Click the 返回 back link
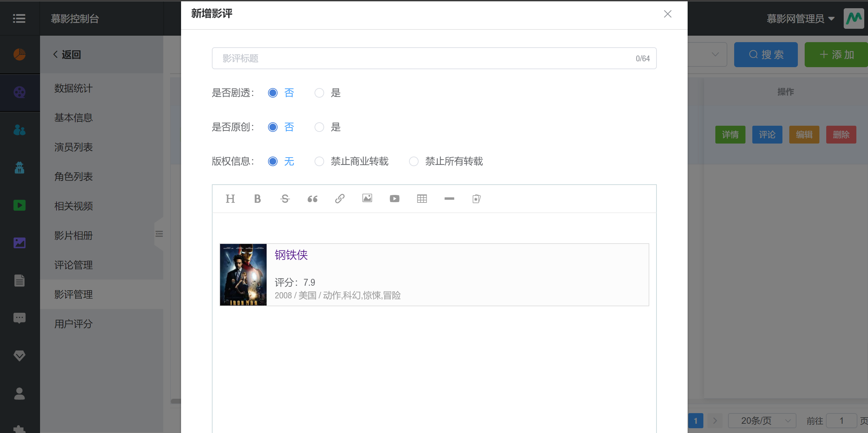This screenshot has height=433, width=868. pos(67,54)
